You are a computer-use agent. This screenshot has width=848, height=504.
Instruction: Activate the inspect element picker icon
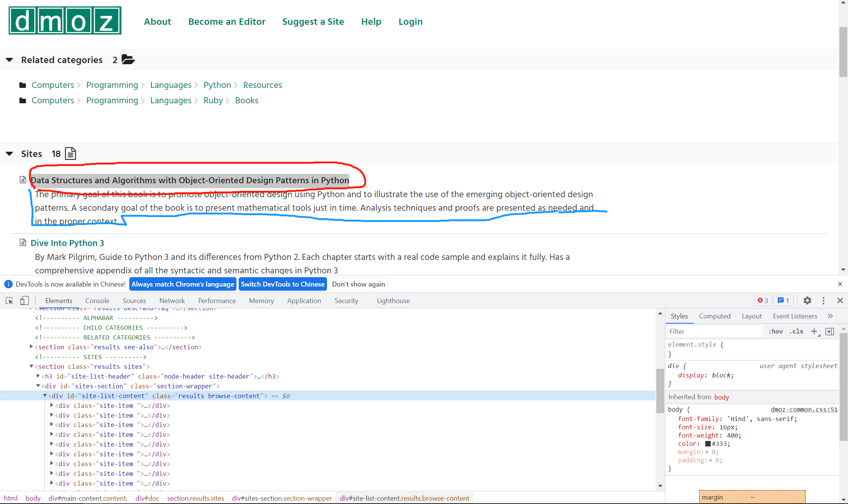[x=9, y=300]
